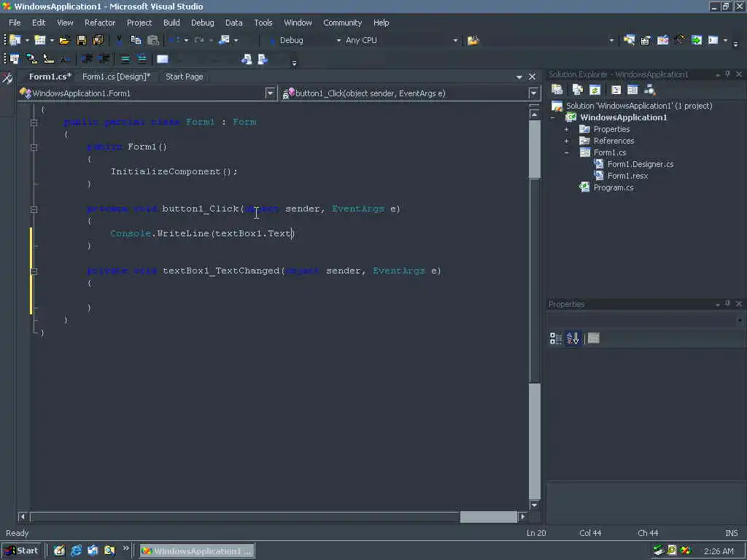This screenshot has width=747, height=560.
Task: Toggle auto-hide pin on Solution Explorer
Action: [727, 74]
